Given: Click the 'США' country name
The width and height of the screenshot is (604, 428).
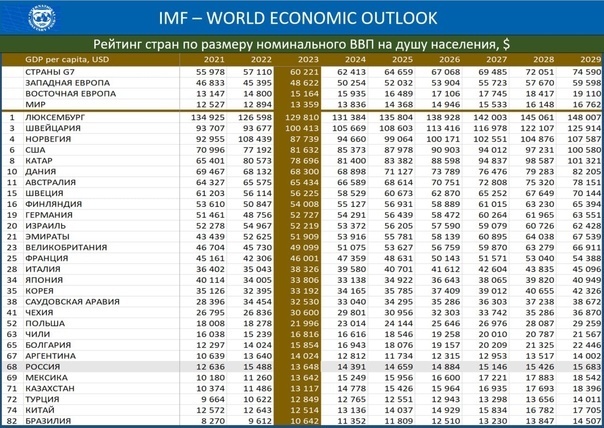Looking at the screenshot, I should 35,150.
